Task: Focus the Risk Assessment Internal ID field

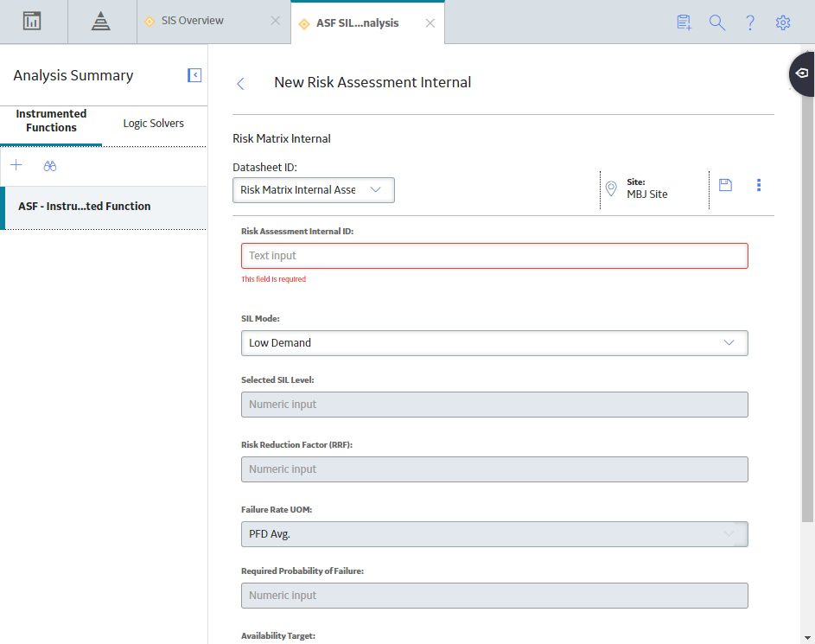Action: [x=494, y=256]
